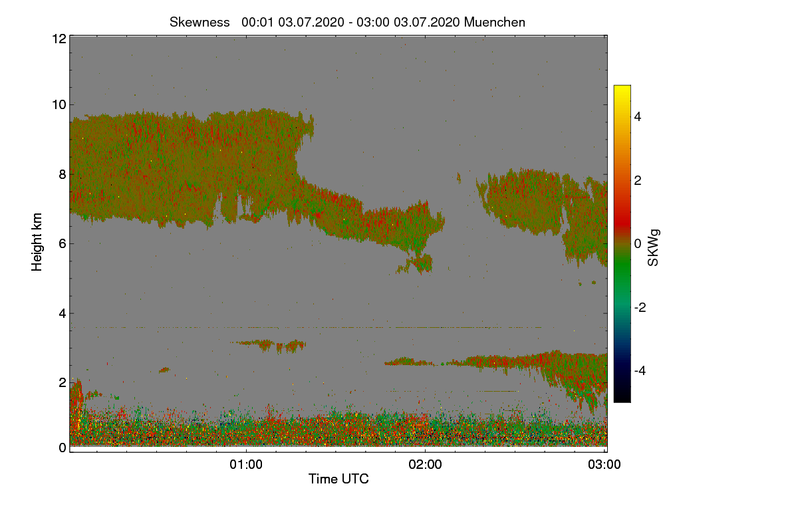Click the "12" height tick label
This screenshot has width=798, height=532.
[59, 39]
